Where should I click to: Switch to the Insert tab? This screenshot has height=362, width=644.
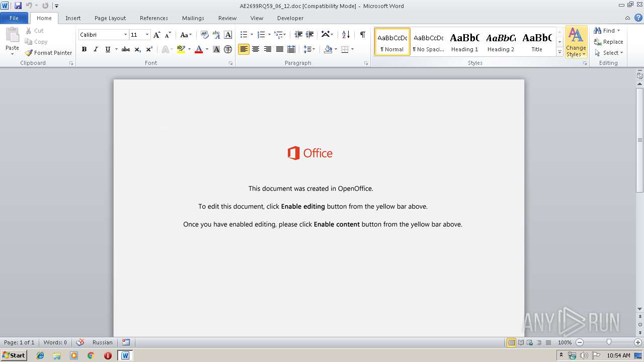tap(73, 18)
